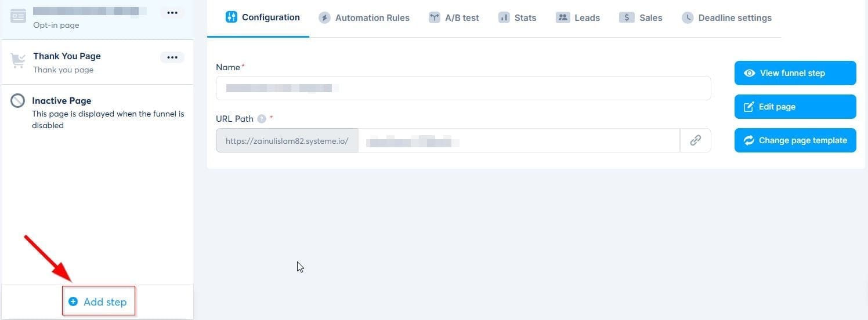This screenshot has width=868, height=320.
Task: Open the Thank You Page three-dots menu
Action: click(x=172, y=57)
